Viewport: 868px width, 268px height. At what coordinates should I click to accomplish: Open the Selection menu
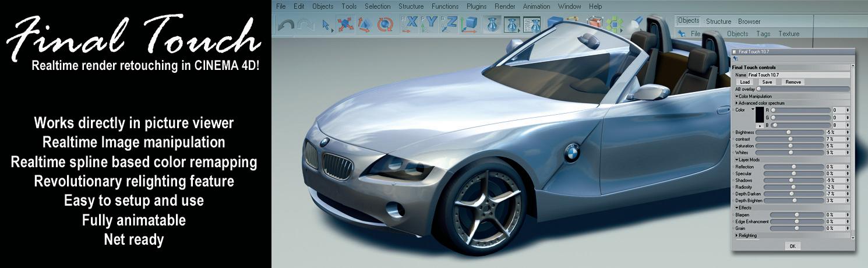tap(377, 6)
